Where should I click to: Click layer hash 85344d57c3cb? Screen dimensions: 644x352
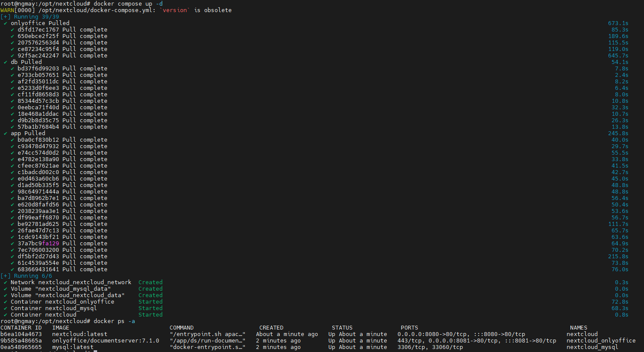click(38, 101)
